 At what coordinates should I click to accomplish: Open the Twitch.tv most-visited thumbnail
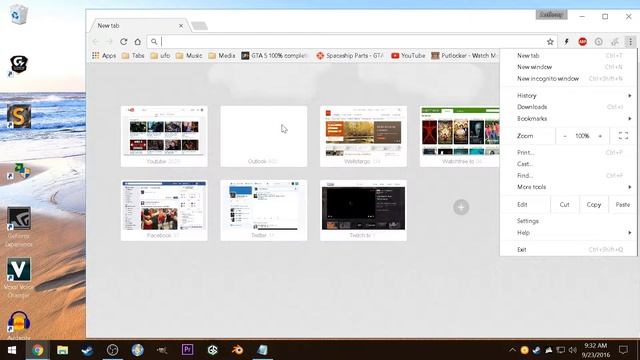coord(363,210)
